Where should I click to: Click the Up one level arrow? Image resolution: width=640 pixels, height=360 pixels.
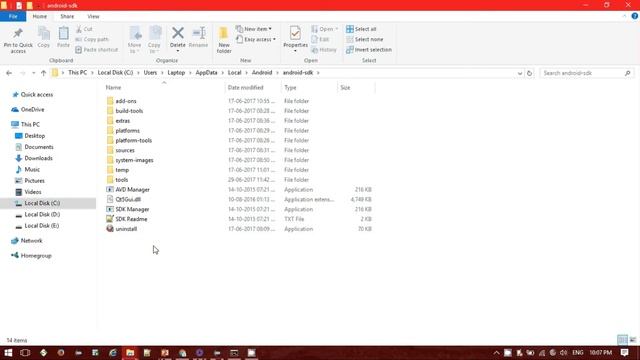coord(43,73)
